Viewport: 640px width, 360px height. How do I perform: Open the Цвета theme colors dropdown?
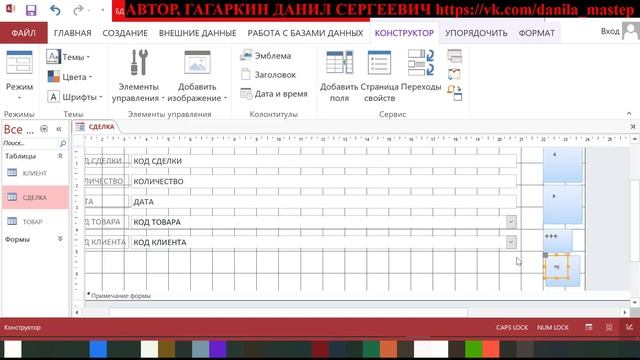(x=69, y=77)
